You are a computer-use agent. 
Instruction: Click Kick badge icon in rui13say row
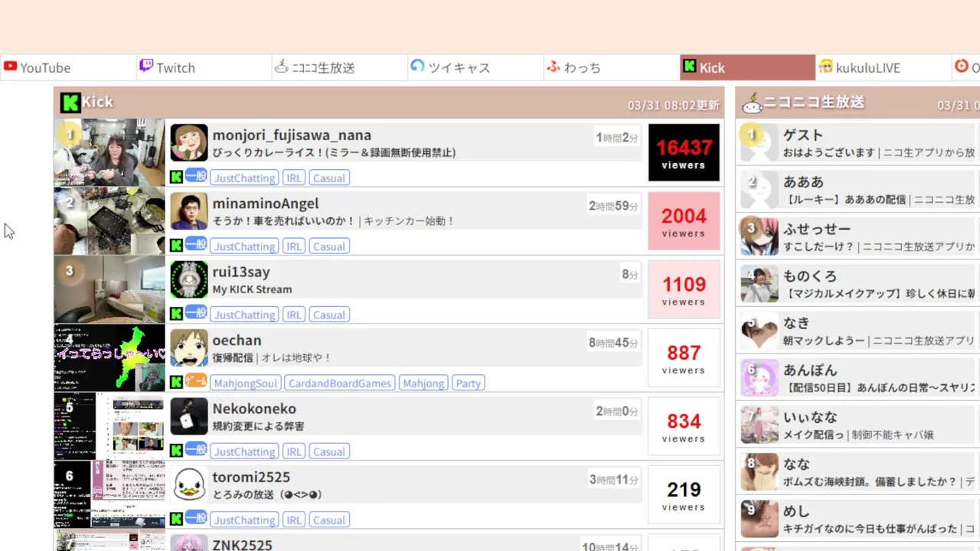[176, 314]
